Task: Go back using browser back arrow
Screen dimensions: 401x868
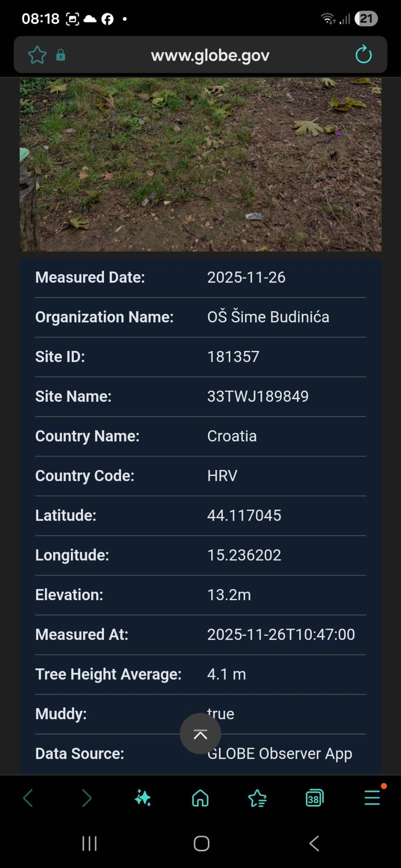Action: click(x=28, y=798)
